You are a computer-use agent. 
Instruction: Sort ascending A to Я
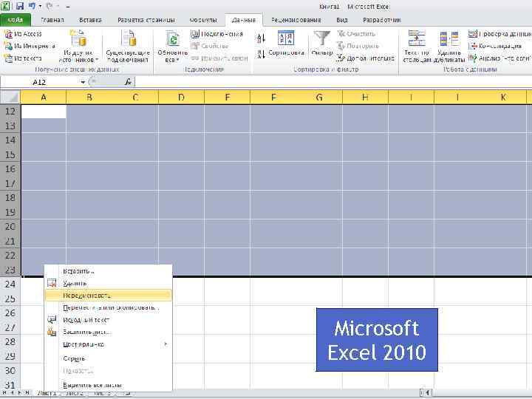click(261, 38)
